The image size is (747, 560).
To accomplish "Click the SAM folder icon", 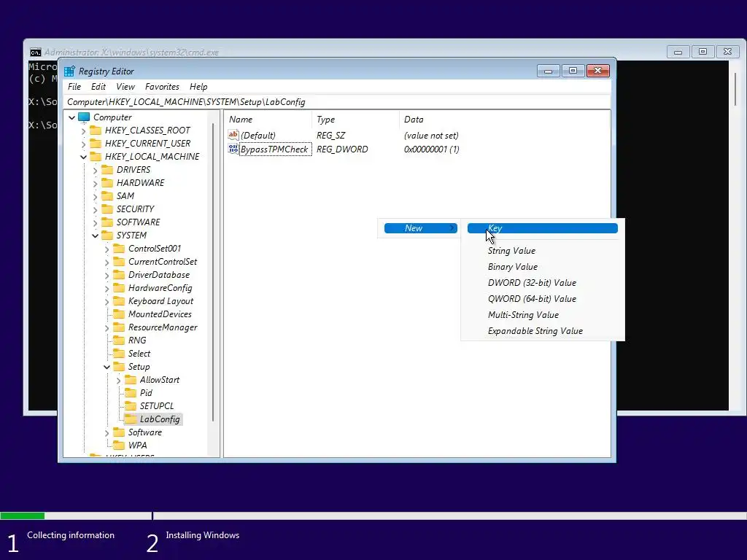I will point(108,196).
